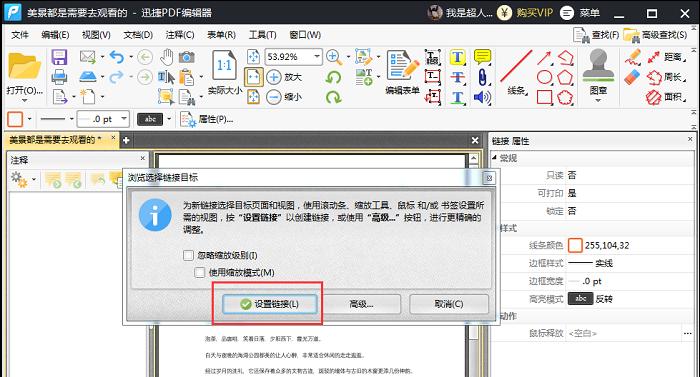The height and width of the screenshot is (377, 700).
Task: Open the 工具(T) menu
Action: tap(262, 35)
